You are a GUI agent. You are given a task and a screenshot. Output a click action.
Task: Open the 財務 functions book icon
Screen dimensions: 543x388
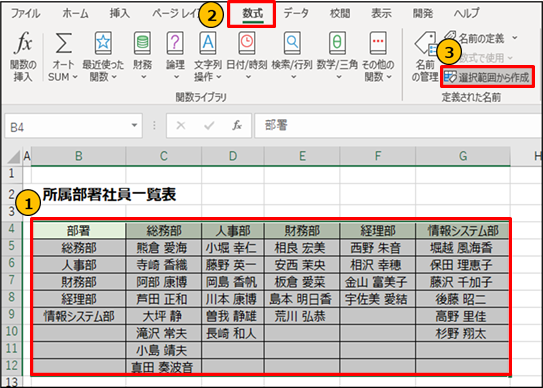click(142, 43)
